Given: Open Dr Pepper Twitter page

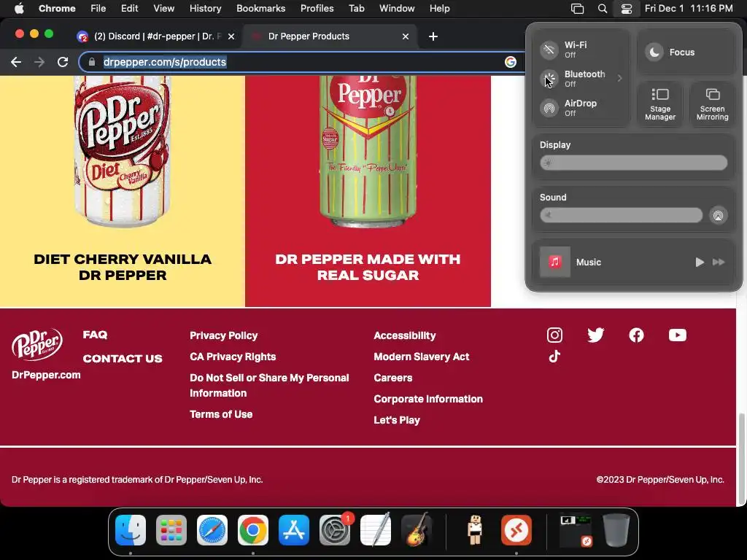Looking at the screenshot, I should [x=595, y=335].
